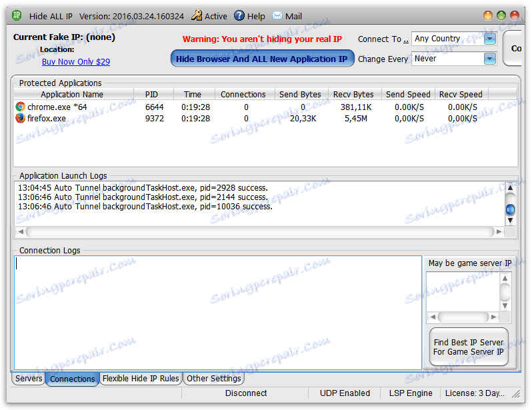The image size is (532, 410).
Task: Open the Change Every Never dropdown arrow
Action: (x=489, y=59)
